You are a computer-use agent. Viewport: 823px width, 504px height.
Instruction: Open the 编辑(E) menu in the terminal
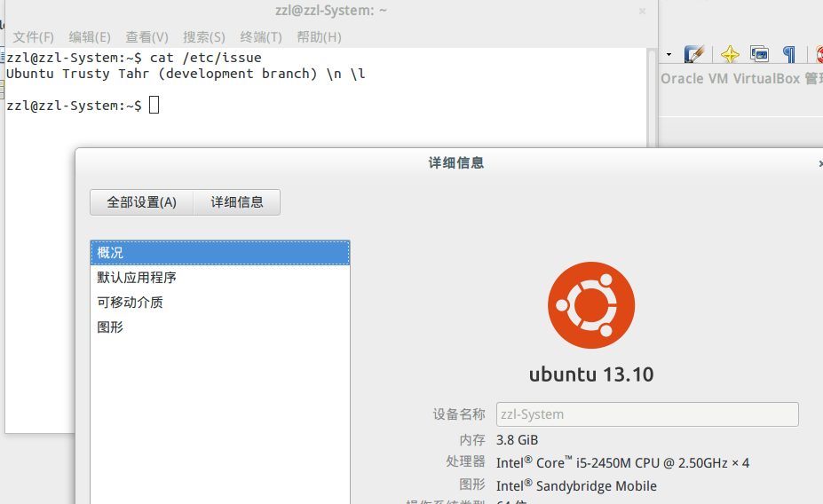coord(90,37)
